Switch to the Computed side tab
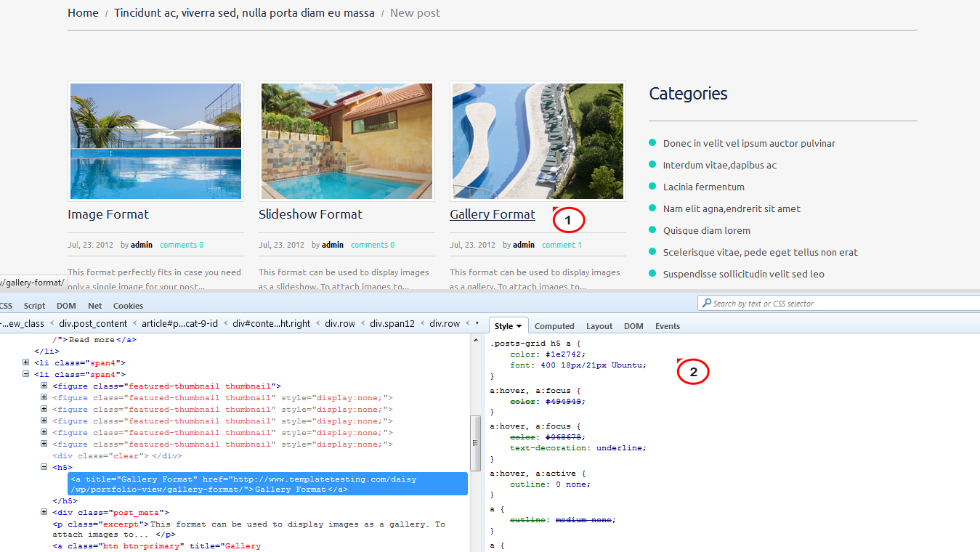Image resolution: width=980 pixels, height=552 pixels. [x=554, y=326]
